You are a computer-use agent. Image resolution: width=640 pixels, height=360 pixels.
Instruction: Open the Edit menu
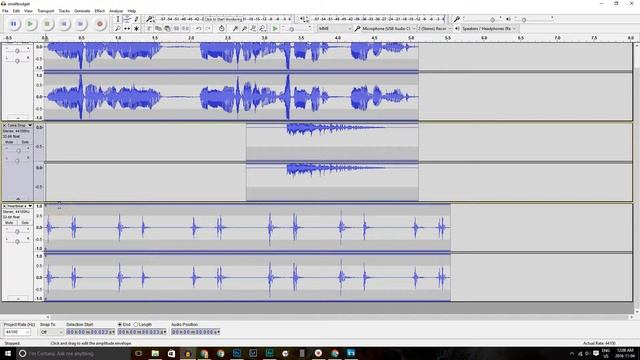pyautogui.click(x=16, y=11)
